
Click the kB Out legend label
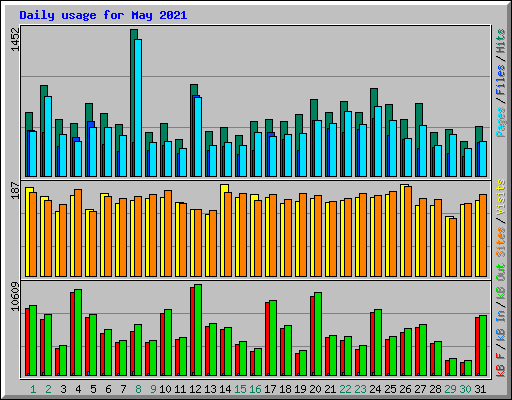501,282
